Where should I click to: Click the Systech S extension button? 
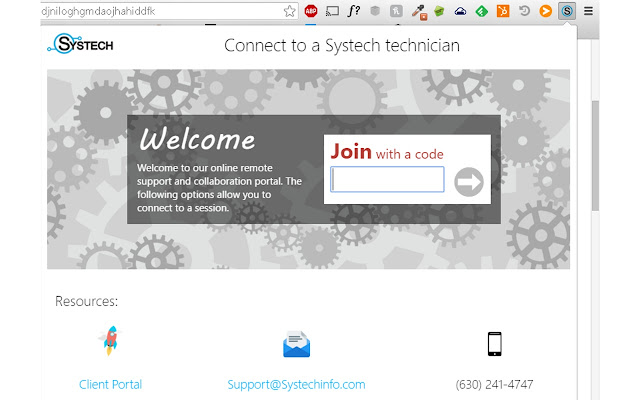point(567,11)
